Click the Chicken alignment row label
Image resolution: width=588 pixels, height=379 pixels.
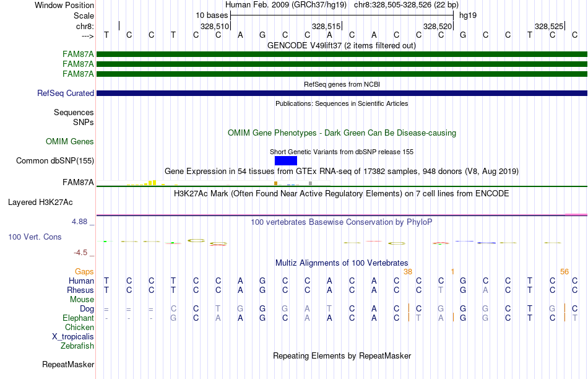(x=79, y=327)
